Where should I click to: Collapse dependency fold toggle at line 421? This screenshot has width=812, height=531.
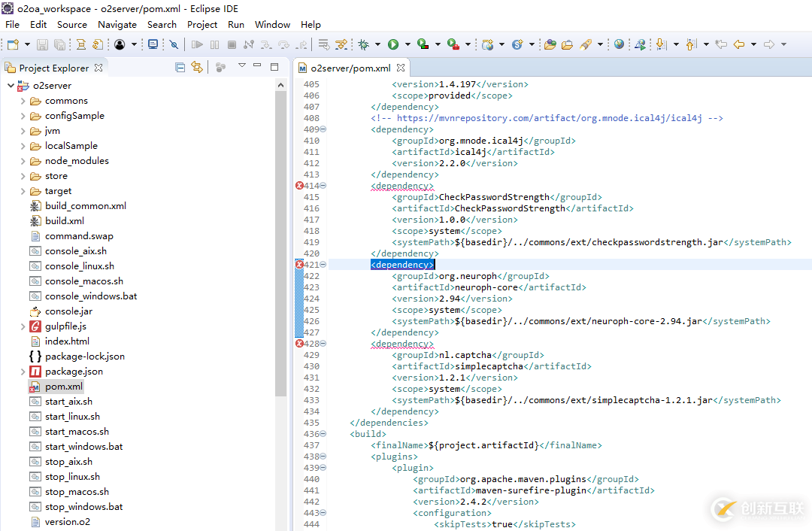pyautogui.click(x=323, y=265)
